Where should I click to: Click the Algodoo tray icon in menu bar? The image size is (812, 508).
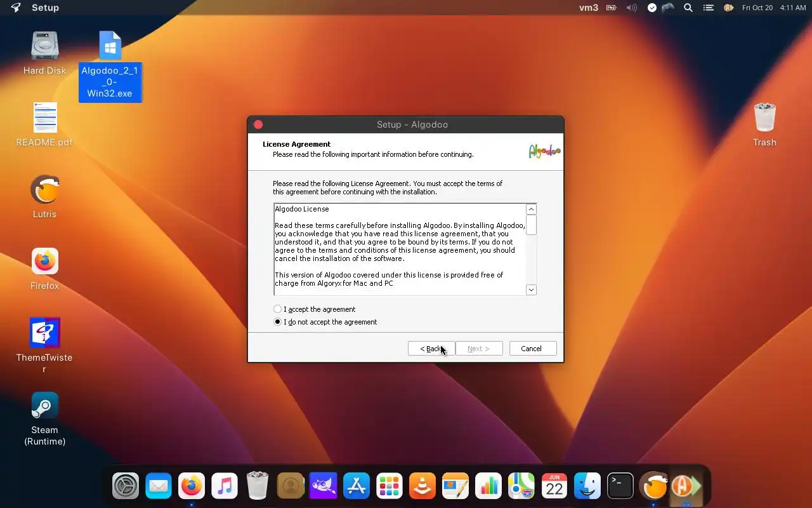(729, 8)
